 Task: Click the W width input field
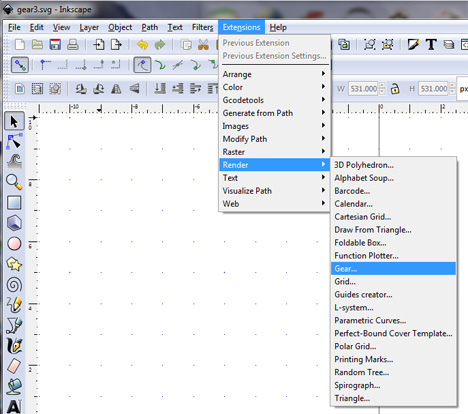[363, 89]
